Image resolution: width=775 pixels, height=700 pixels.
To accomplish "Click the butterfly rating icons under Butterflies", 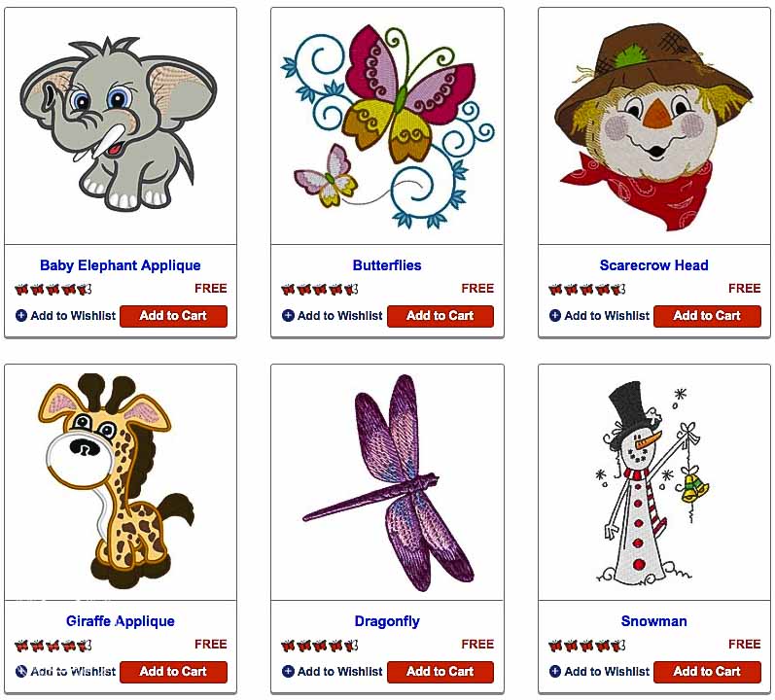I will (x=320, y=289).
